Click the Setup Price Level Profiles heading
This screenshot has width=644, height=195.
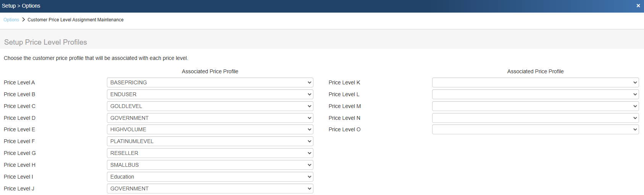45,42
